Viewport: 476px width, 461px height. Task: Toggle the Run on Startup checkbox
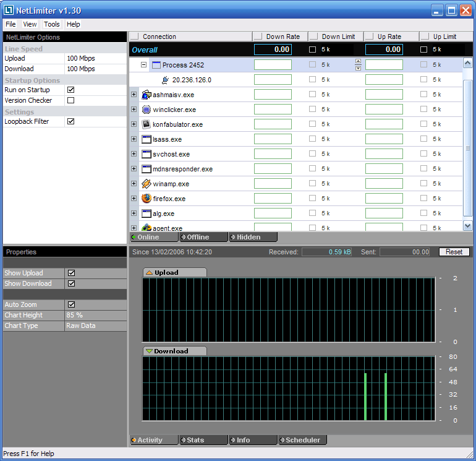click(70, 90)
